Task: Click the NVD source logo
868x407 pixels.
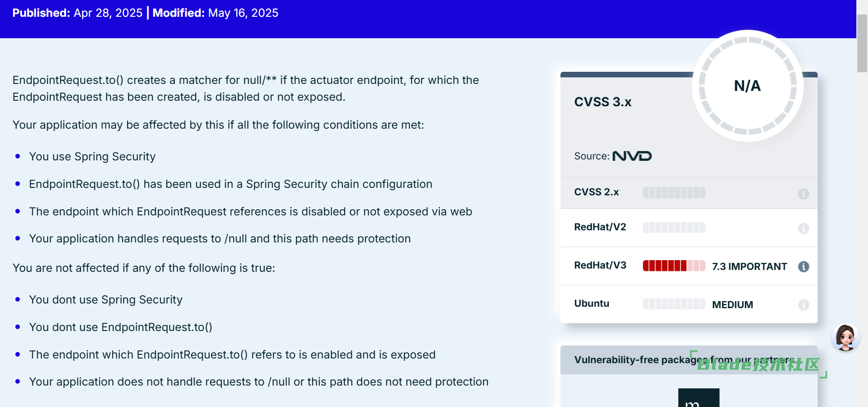Action: [632, 156]
